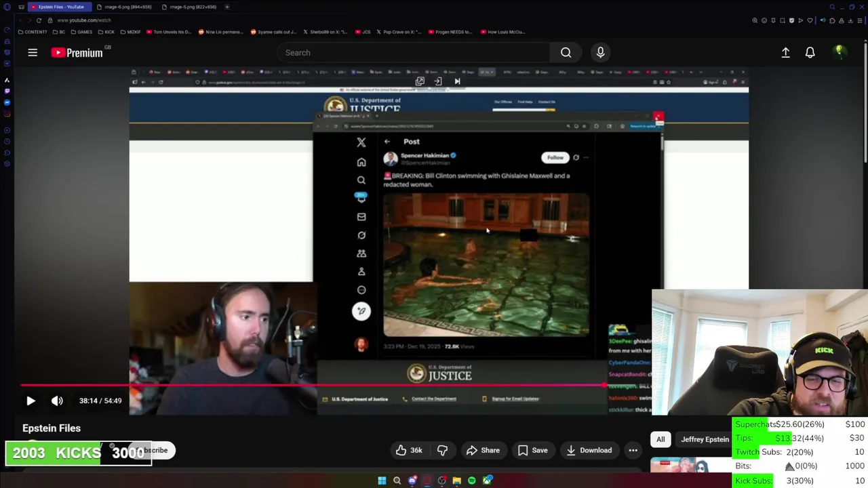Open YouTube notifications bell

click(x=810, y=52)
